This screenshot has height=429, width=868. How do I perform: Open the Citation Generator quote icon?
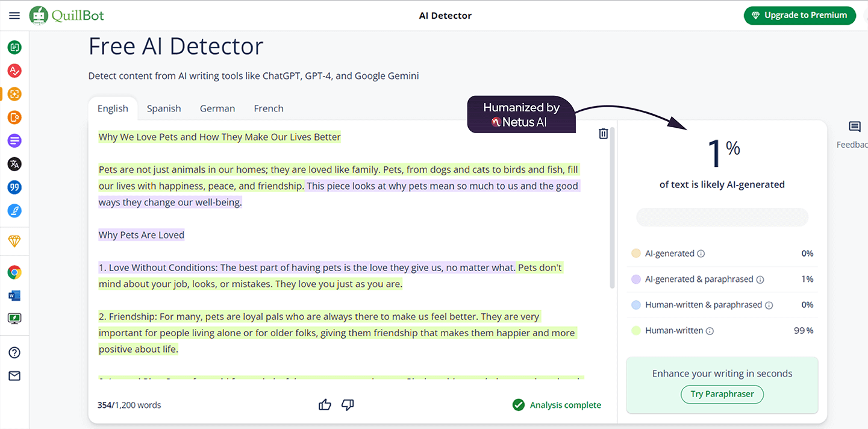[x=14, y=187]
